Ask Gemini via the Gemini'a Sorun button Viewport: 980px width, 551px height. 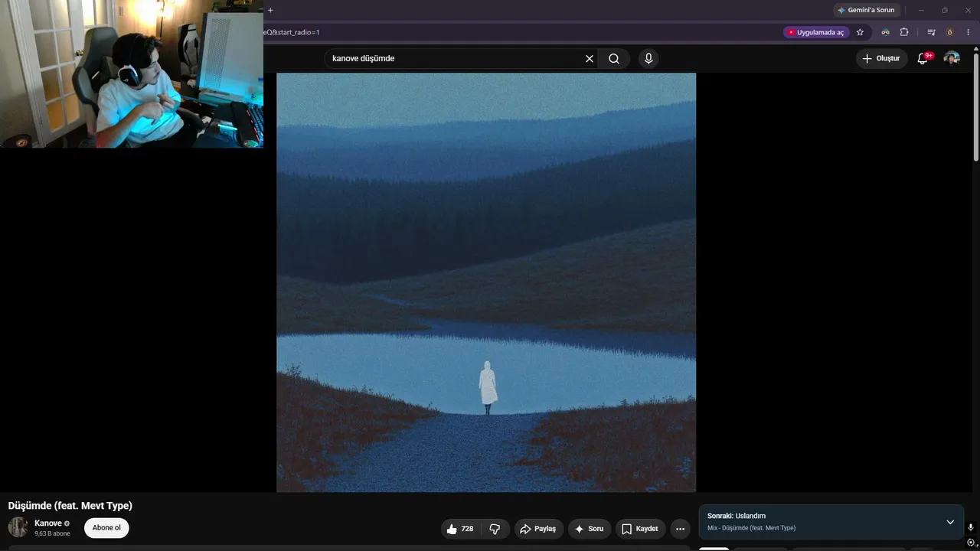pos(866,10)
